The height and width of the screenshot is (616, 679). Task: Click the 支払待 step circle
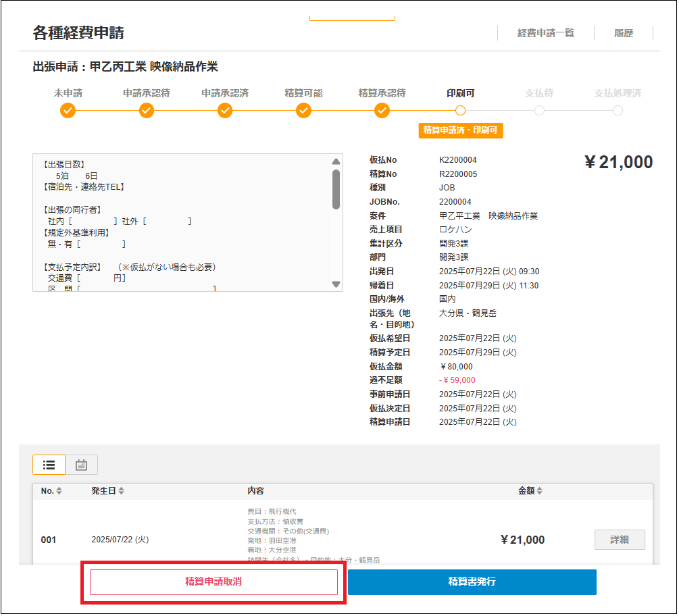tap(538, 110)
